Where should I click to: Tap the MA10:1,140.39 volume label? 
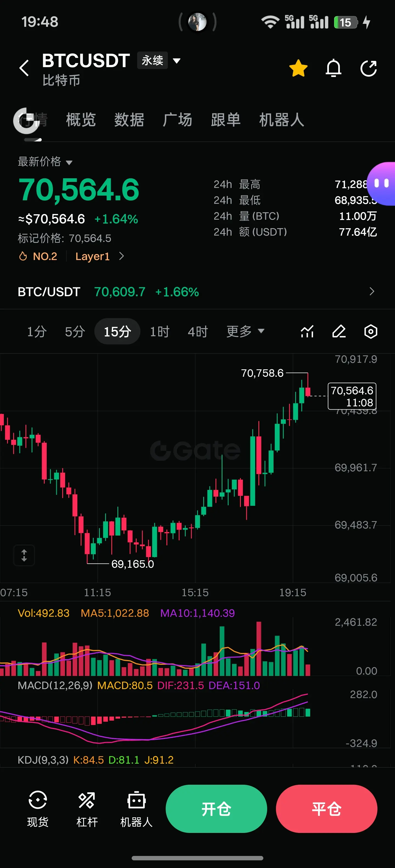coord(197,613)
